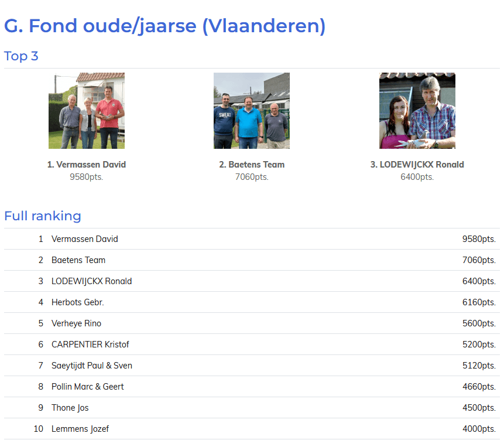Click the Full ranking section heading

(x=43, y=216)
